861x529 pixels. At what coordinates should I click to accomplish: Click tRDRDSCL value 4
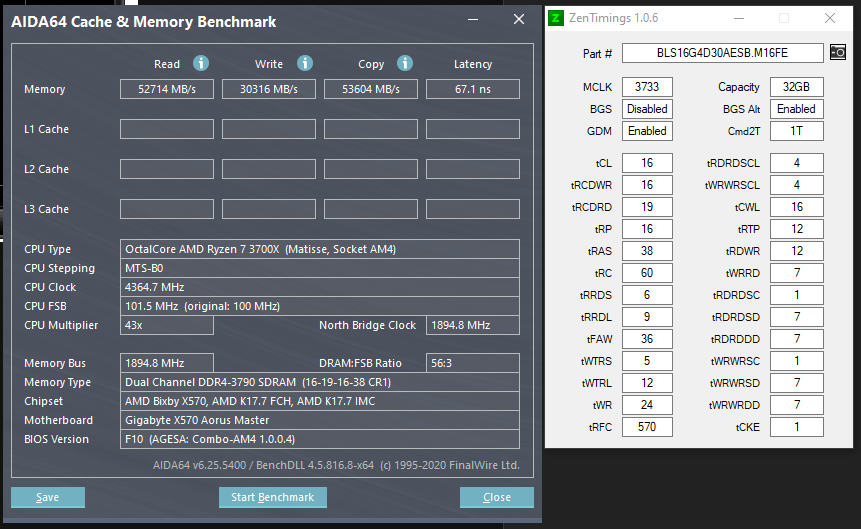pos(796,163)
